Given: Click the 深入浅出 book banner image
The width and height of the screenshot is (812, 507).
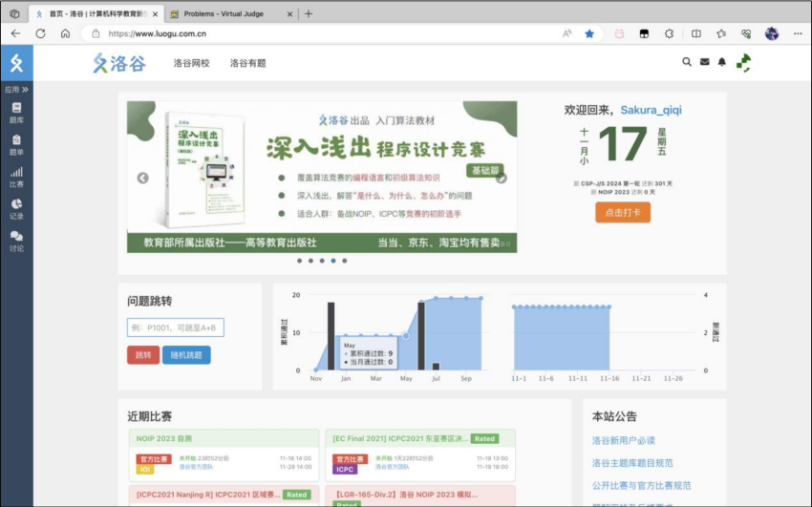Looking at the screenshot, I should (322, 177).
